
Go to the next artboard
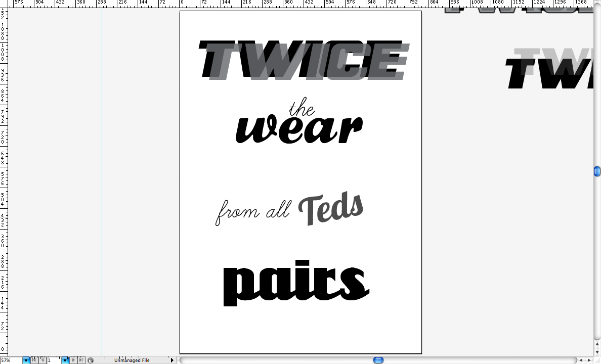tap(73, 360)
